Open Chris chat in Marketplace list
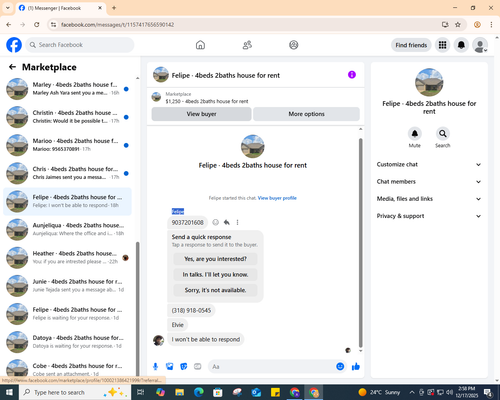This screenshot has width=500, height=400. 67,173
